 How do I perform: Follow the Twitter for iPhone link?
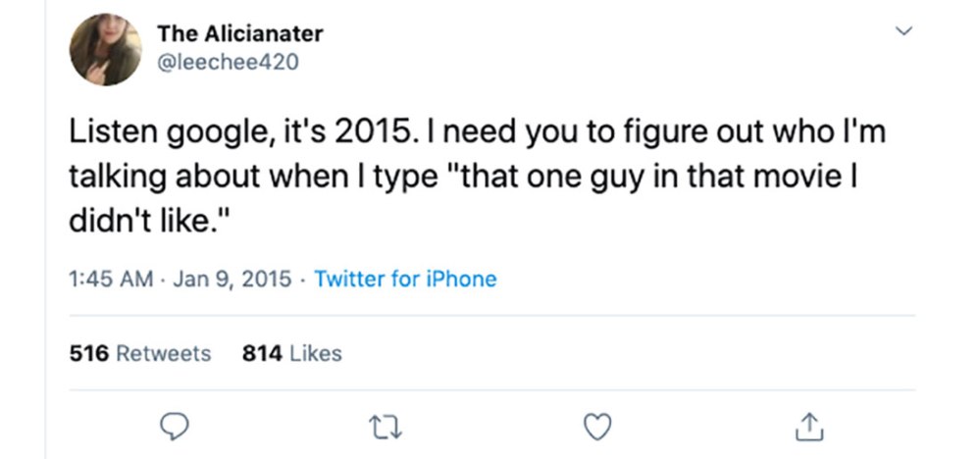pyautogui.click(x=405, y=279)
